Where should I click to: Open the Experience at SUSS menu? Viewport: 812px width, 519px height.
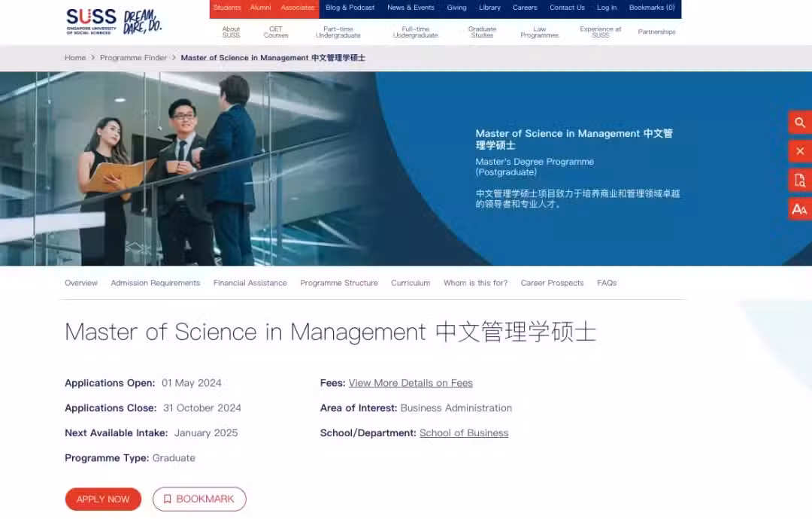pos(601,32)
